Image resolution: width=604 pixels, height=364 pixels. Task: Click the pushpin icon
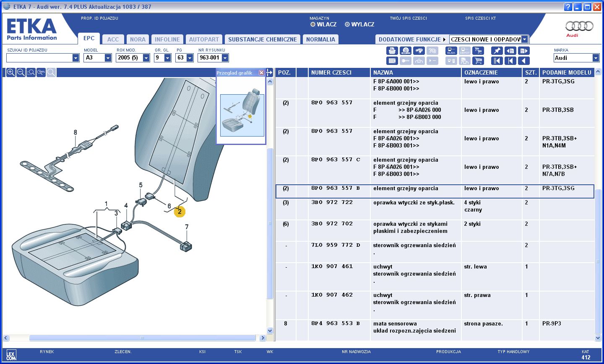click(x=497, y=51)
